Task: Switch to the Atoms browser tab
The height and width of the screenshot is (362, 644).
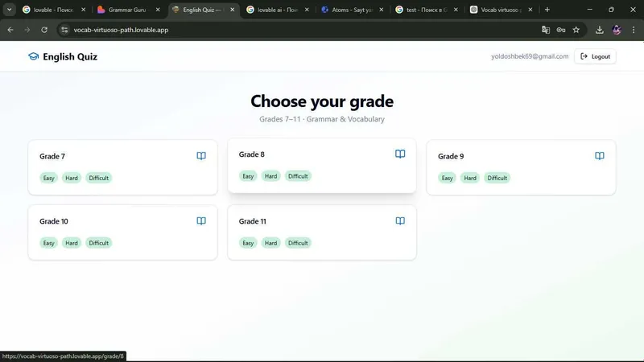Action: click(x=353, y=10)
